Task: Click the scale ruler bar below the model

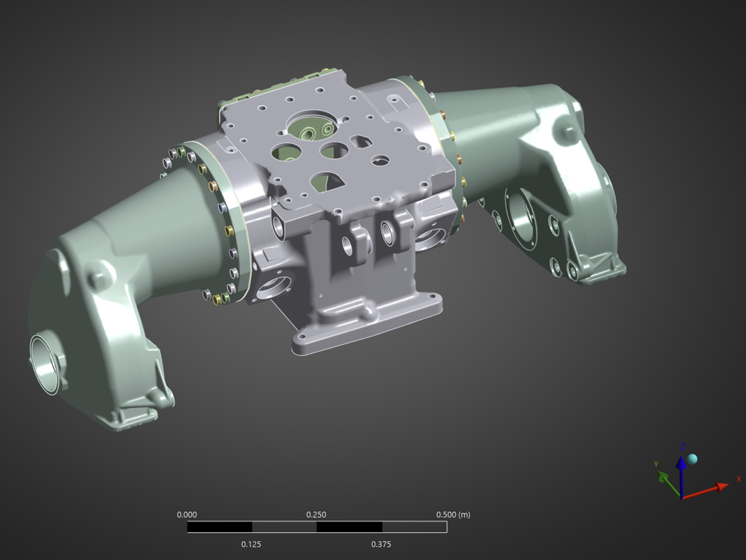Action: pos(316,527)
